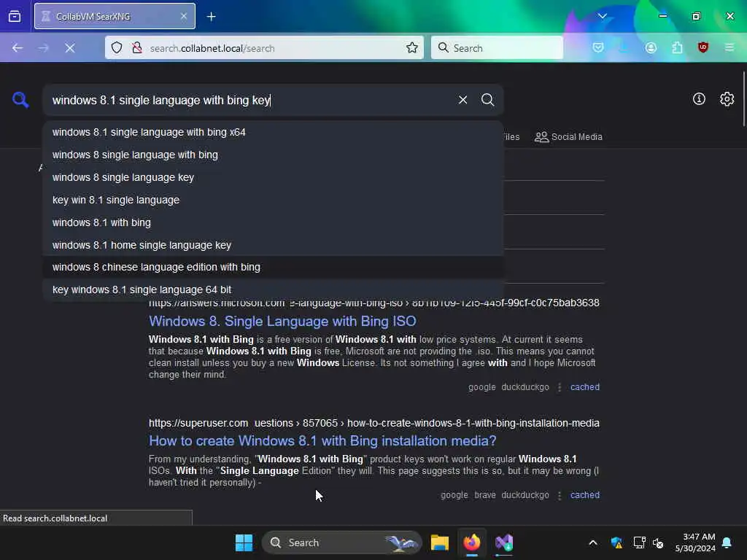Open the taskbar clock showing 3:47 AM
This screenshot has height=560, width=747.
pos(695,542)
